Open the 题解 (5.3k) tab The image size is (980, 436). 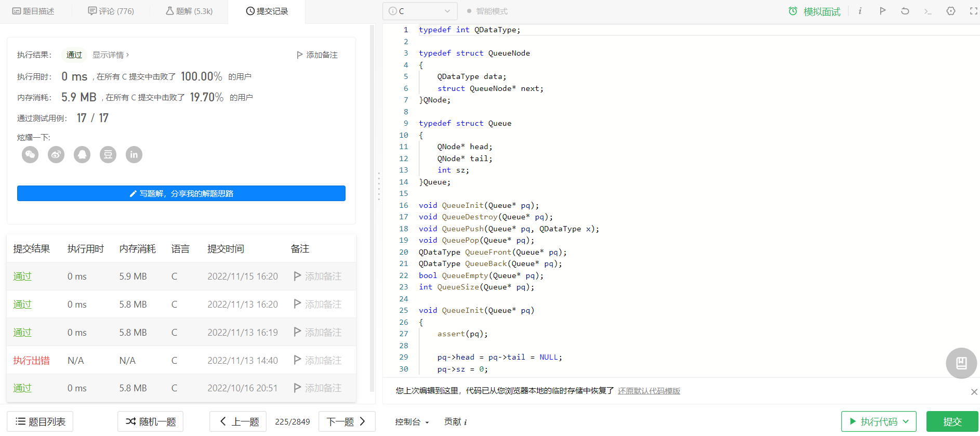click(189, 11)
